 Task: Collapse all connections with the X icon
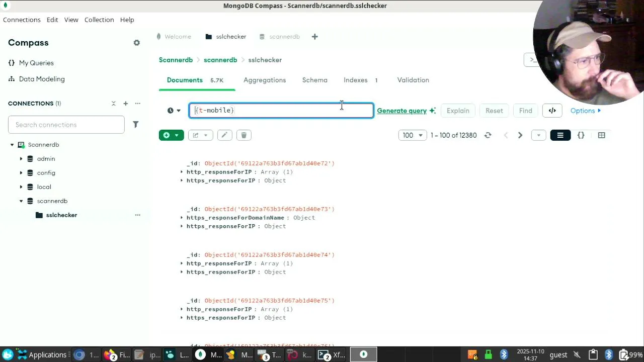[x=113, y=104]
